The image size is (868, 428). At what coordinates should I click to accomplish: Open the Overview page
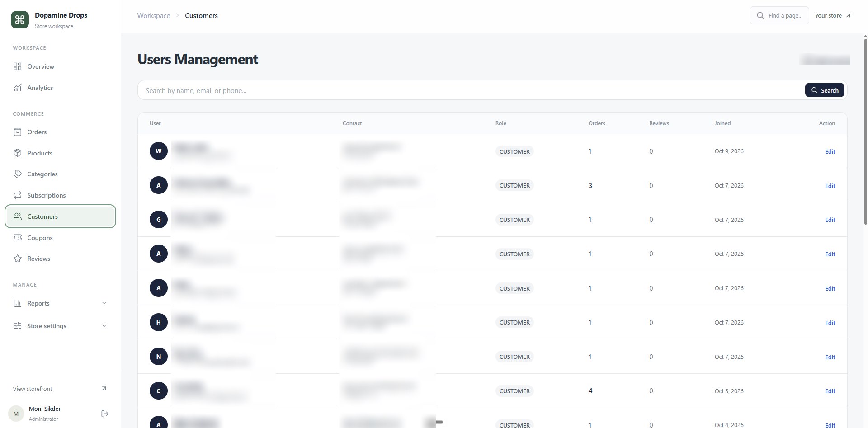(60, 66)
